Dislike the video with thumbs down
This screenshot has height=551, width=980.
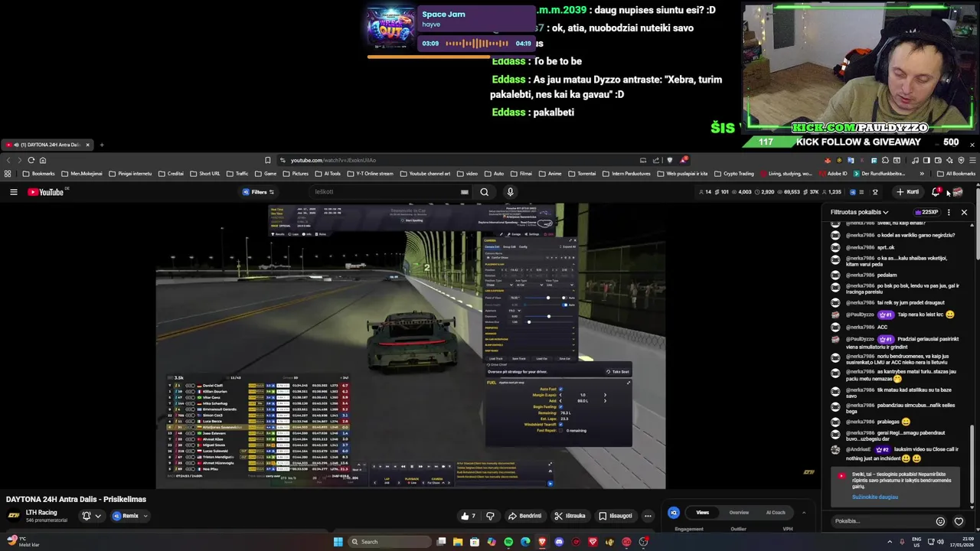[491, 516]
